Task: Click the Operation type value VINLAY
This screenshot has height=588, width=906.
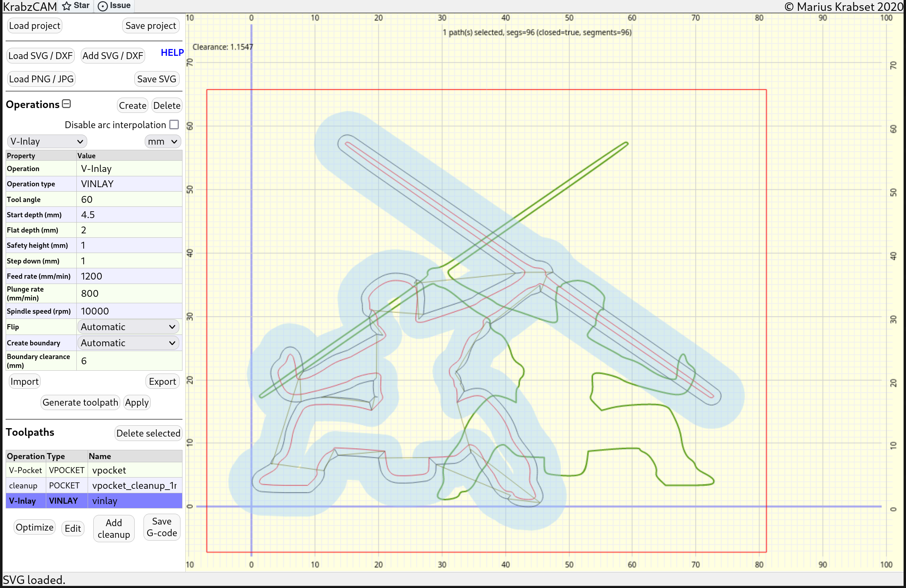Action: pos(129,184)
